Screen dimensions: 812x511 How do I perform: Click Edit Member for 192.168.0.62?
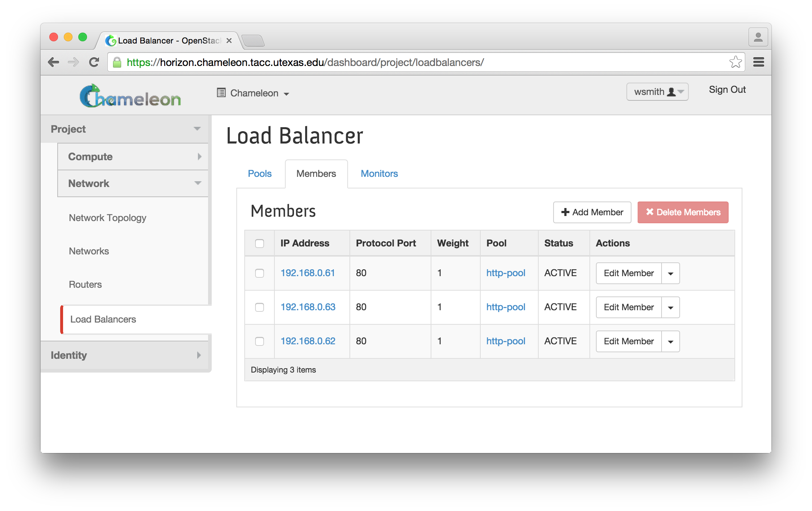[x=629, y=341]
